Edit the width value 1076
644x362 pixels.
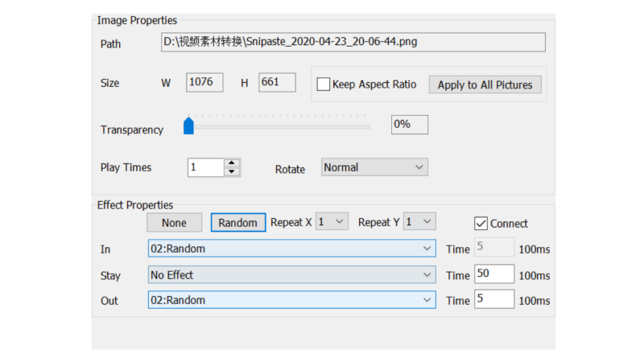coord(204,83)
